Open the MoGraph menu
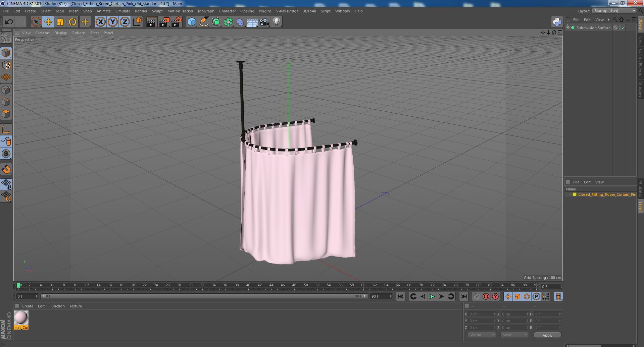 [206, 11]
